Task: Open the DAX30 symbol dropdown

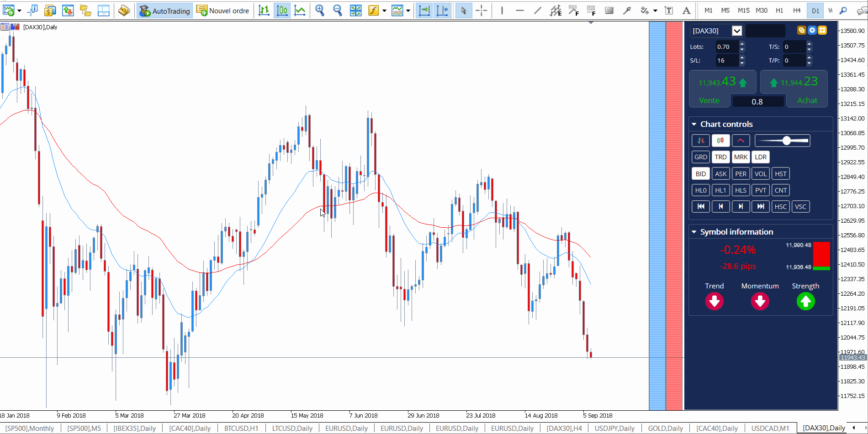Action: [737, 31]
